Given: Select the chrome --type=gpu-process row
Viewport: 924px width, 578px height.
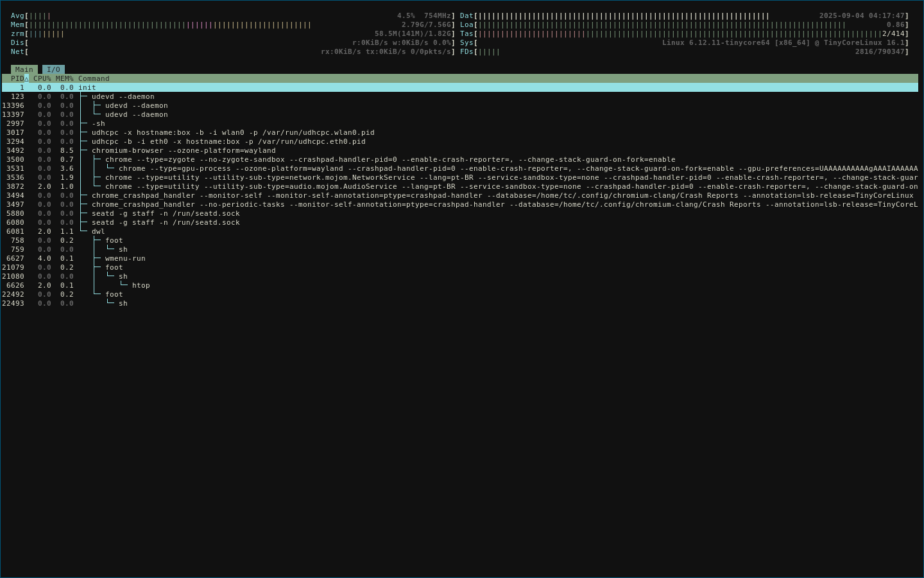Looking at the screenshot, I should 460,168.
